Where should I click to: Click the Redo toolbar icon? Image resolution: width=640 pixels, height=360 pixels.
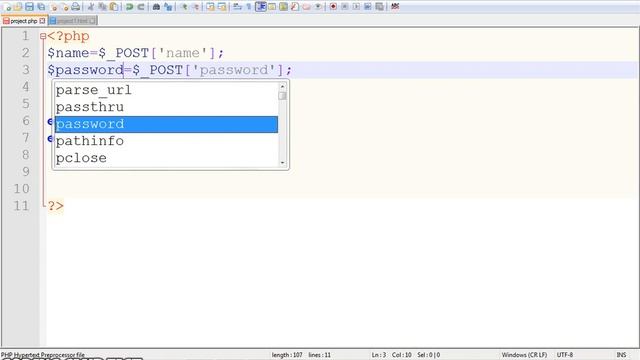[x=141, y=7]
